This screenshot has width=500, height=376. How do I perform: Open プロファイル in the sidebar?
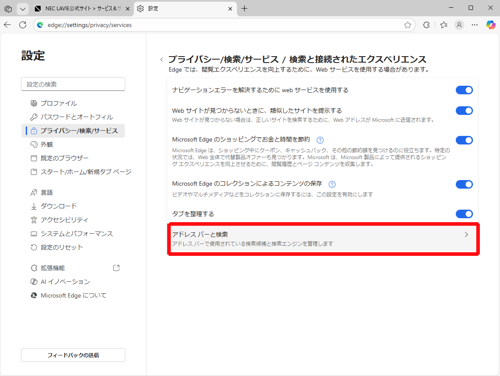pyautogui.click(x=73, y=103)
